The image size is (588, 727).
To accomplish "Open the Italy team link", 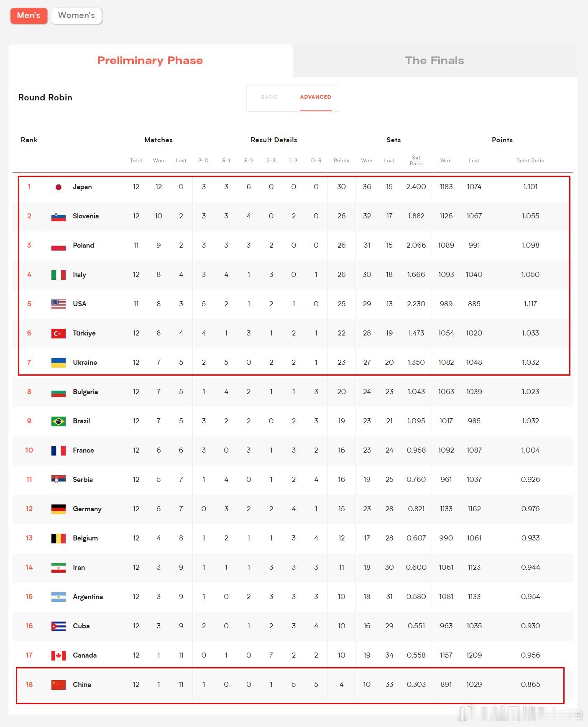I will point(79,275).
